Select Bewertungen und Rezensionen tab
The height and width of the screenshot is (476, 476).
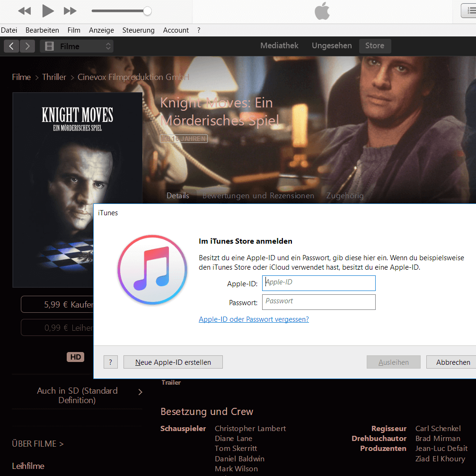[x=258, y=196]
